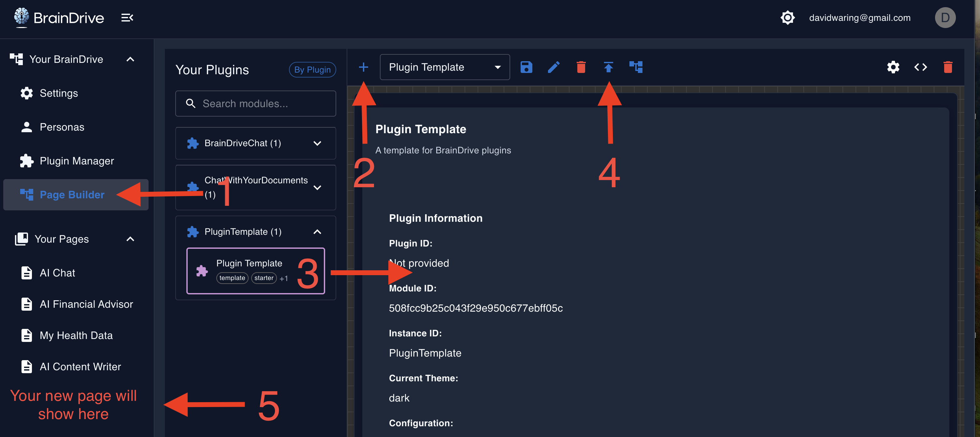Screen dimensions: 980x437
Task: Open Plugin Manager in the sidebar
Action: pos(77,161)
